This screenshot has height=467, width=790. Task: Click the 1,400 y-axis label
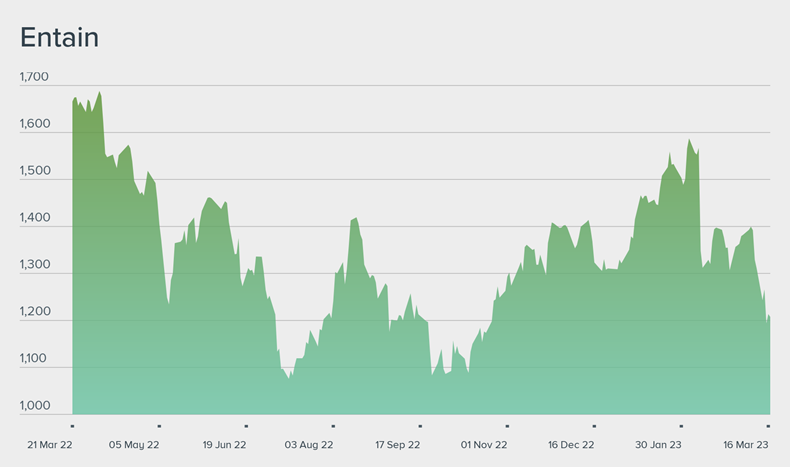[34, 218]
